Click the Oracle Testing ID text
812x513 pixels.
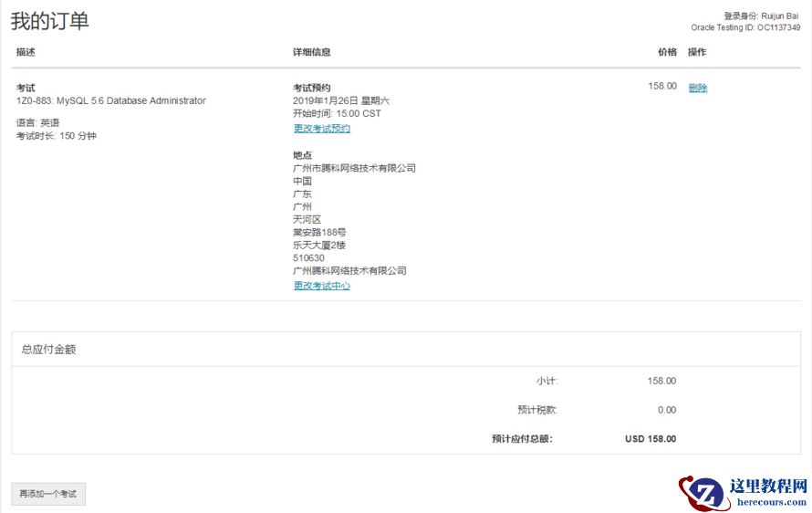coord(745,28)
